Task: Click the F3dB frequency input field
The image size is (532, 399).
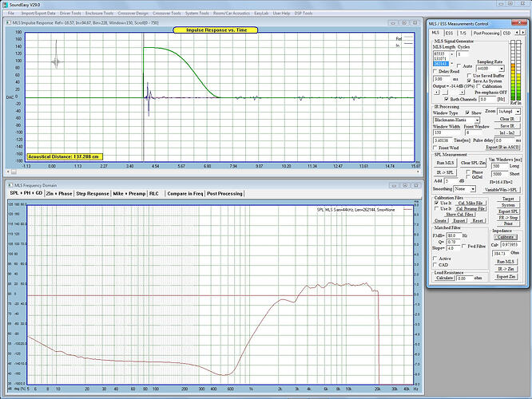Action: (454, 235)
